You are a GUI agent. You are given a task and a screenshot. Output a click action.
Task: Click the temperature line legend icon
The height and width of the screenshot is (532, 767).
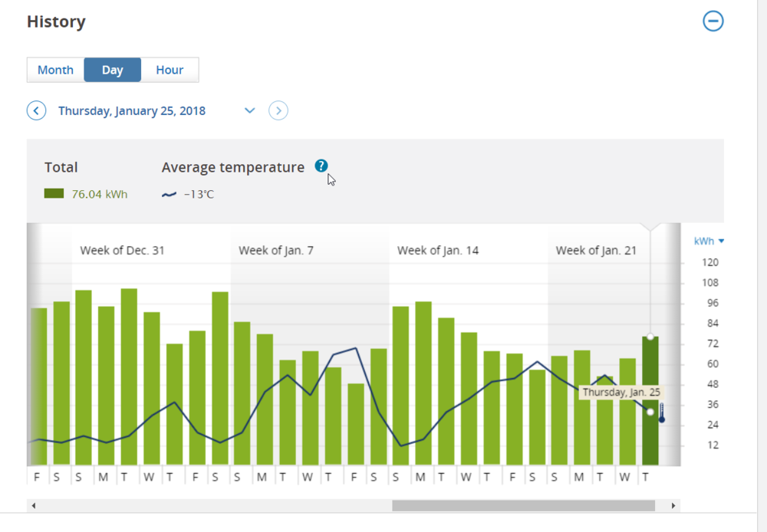(x=169, y=195)
